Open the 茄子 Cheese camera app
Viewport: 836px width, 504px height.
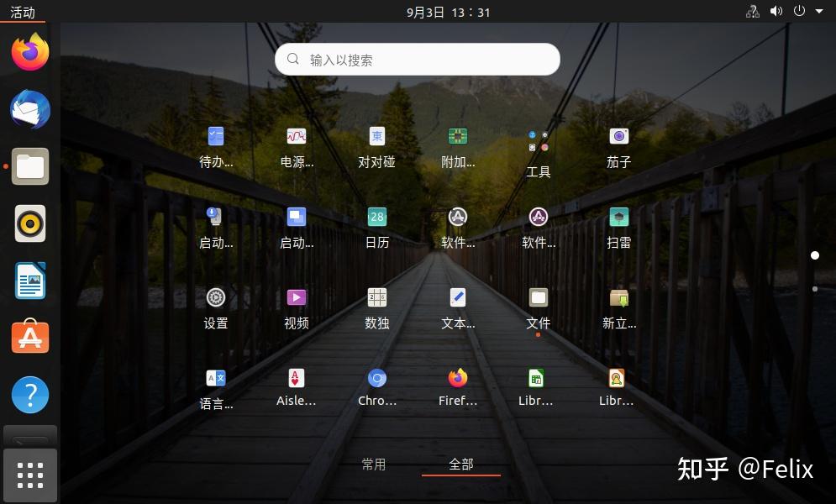pos(618,136)
